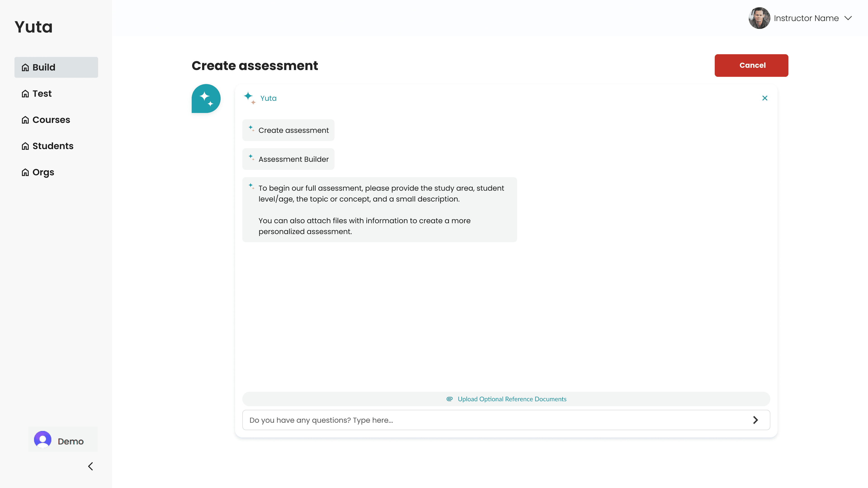Viewport: 868px width, 488px height.
Task: Focus the questions text input field
Action: click(x=495, y=420)
